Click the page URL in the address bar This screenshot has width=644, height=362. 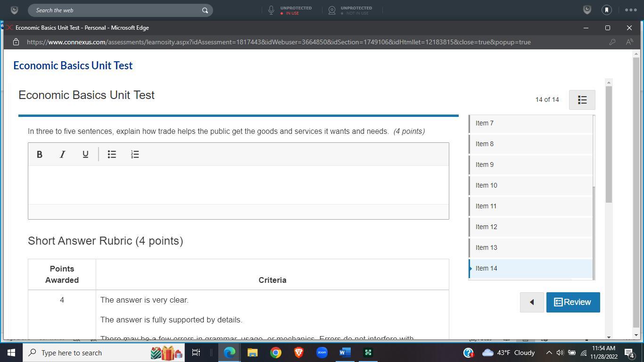[279, 42]
